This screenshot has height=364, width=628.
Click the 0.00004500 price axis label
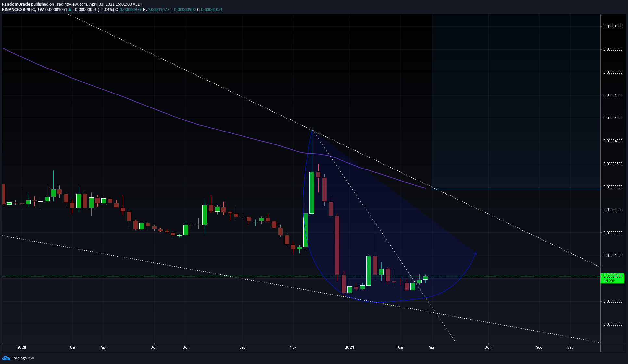click(613, 118)
